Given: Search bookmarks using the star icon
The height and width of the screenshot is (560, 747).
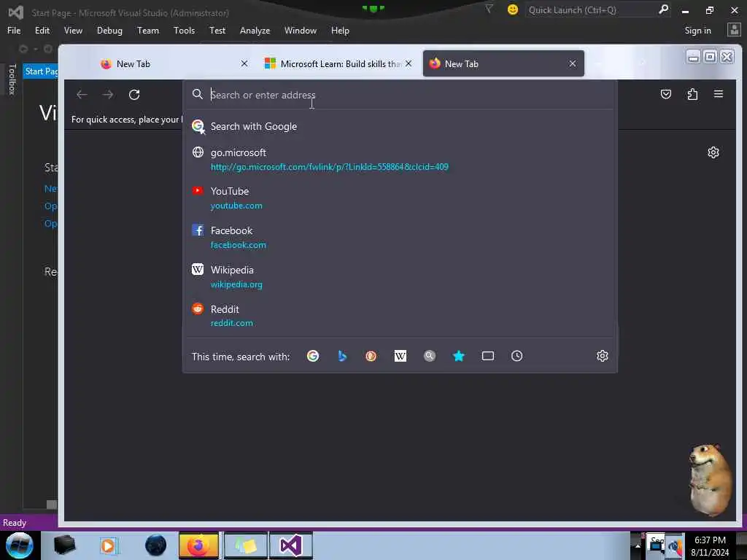Looking at the screenshot, I should coord(458,356).
